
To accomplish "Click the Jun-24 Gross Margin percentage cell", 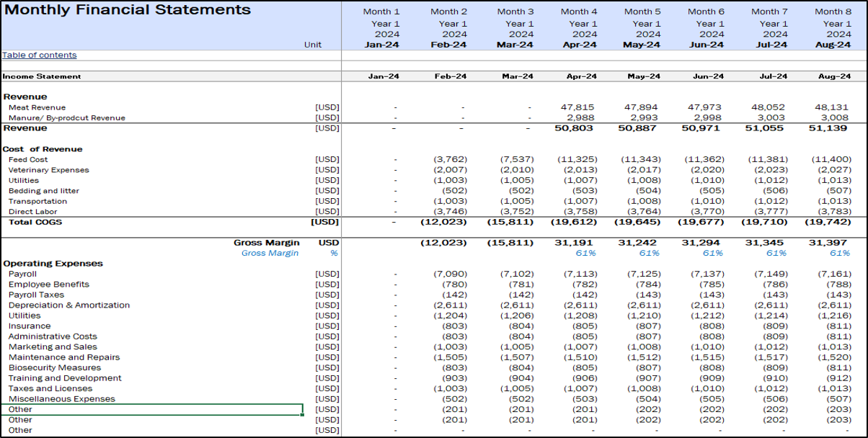I will pyautogui.click(x=712, y=254).
